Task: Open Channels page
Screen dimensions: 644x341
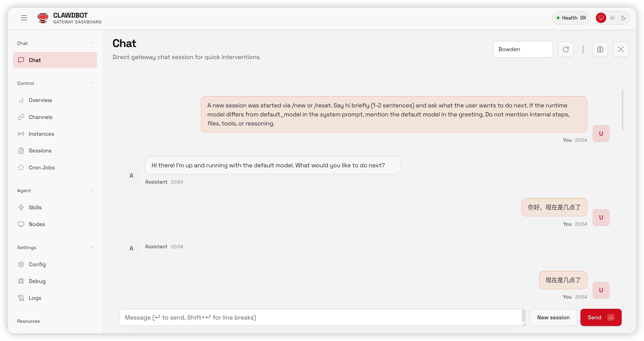Action: tap(41, 117)
